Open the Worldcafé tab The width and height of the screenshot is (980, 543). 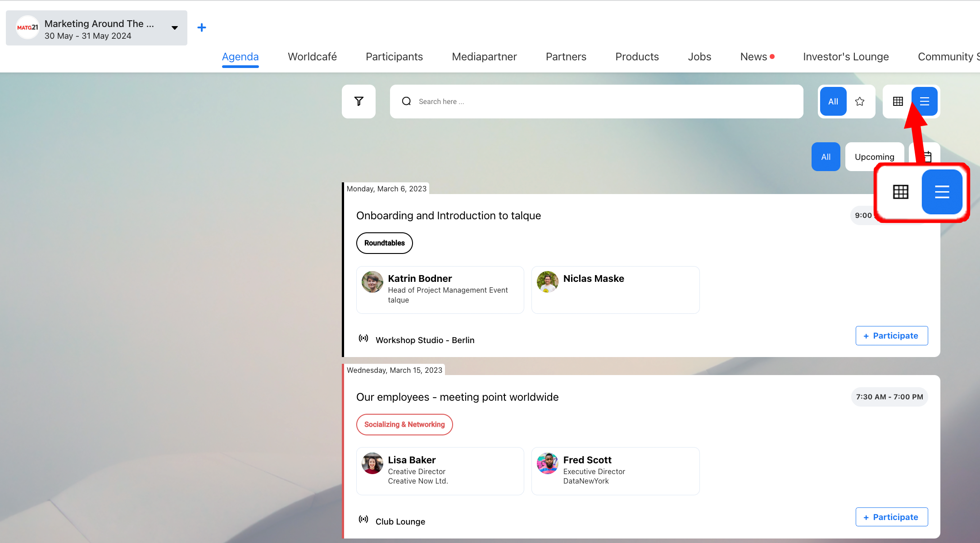(x=312, y=57)
